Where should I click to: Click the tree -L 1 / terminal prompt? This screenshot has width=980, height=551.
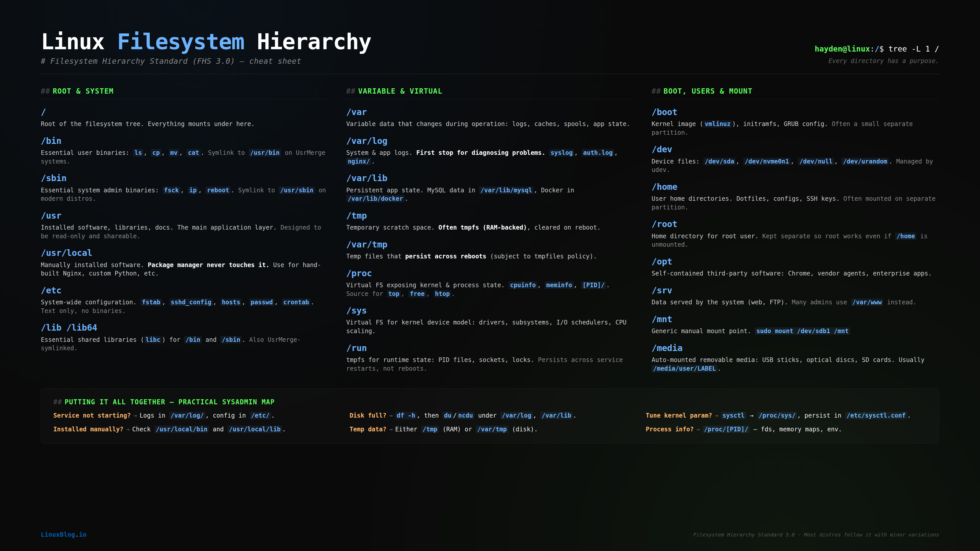(x=913, y=49)
